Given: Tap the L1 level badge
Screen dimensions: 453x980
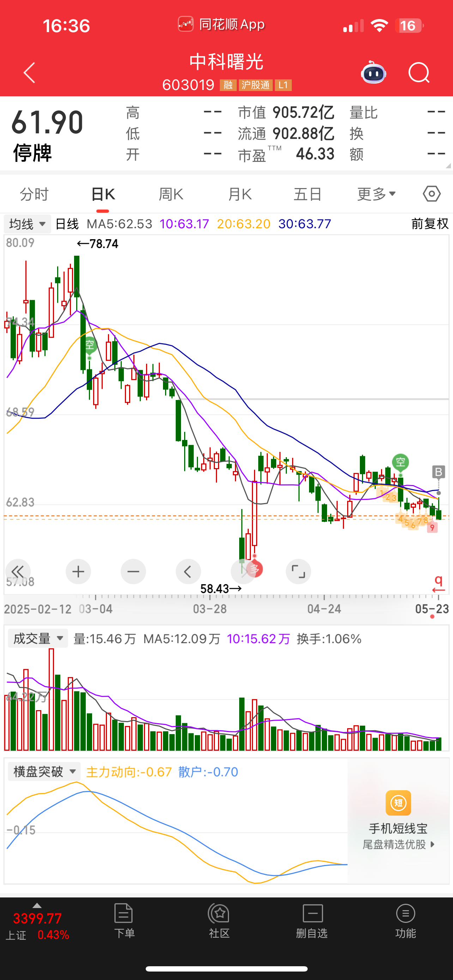Looking at the screenshot, I should click(283, 85).
